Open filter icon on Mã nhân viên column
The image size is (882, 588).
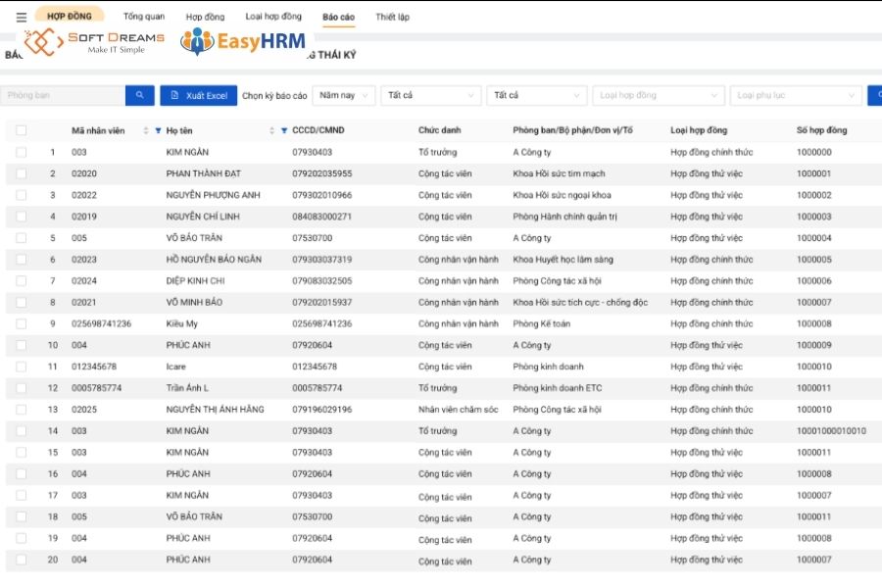click(x=158, y=130)
